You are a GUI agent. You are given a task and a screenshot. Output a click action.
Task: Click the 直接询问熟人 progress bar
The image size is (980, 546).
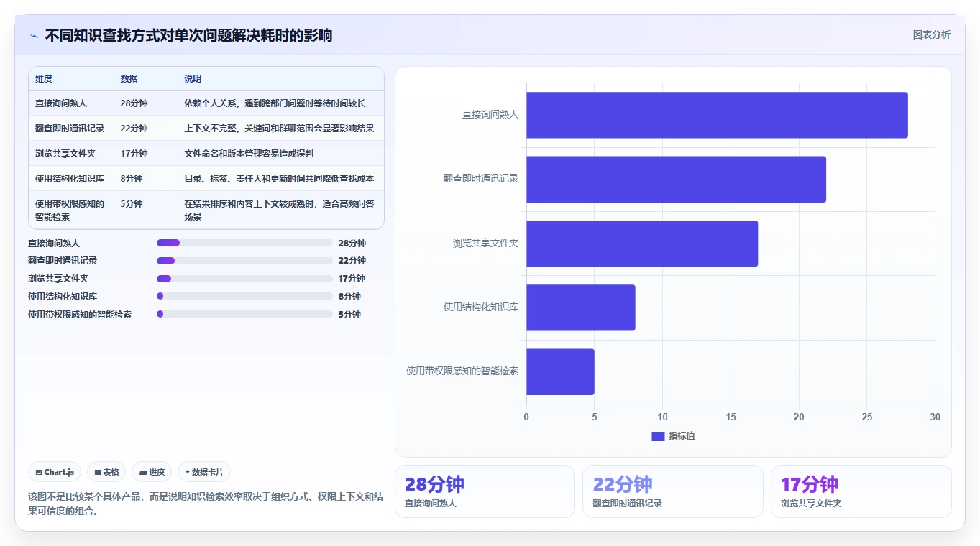(x=244, y=243)
